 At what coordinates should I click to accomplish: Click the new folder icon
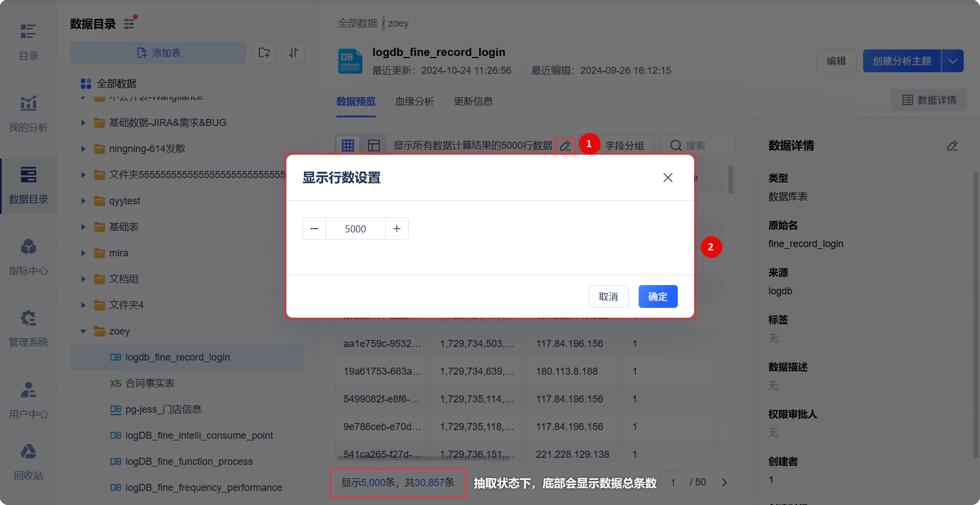[264, 53]
